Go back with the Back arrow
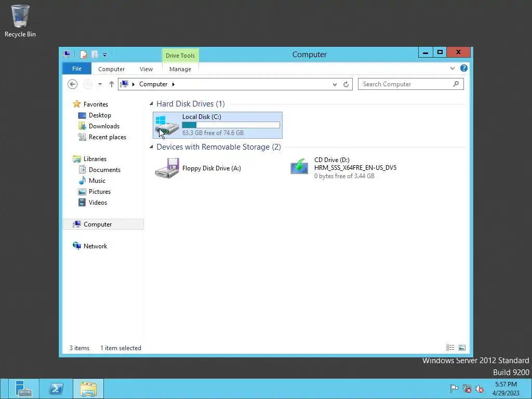The height and width of the screenshot is (399, 532). [72, 84]
